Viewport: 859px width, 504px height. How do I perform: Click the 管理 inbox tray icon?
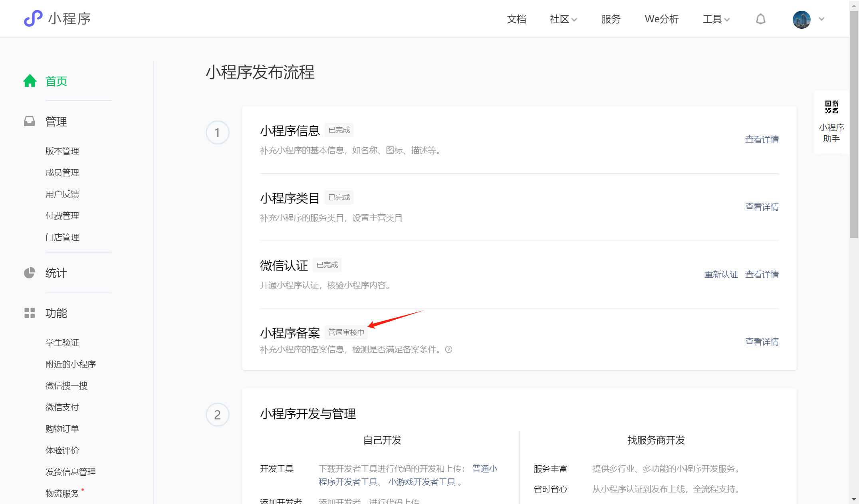pyautogui.click(x=30, y=121)
